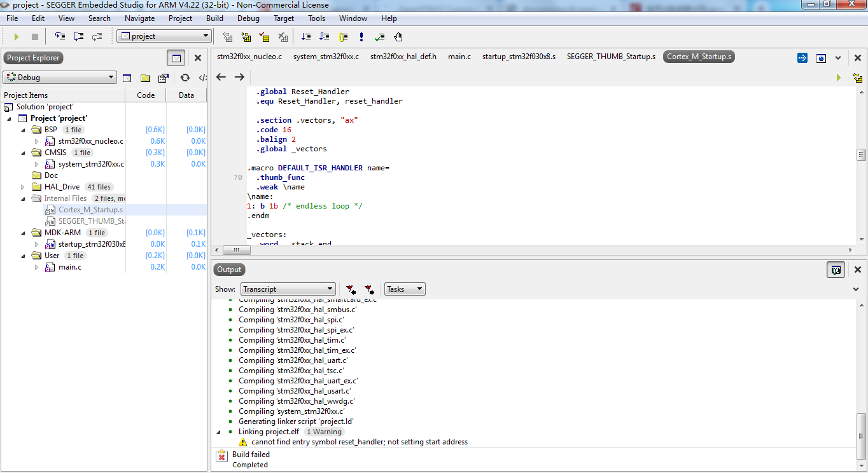868x473 pixels.
Task: Click the compile icon with red checkmark
Action: [x=264, y=37]
